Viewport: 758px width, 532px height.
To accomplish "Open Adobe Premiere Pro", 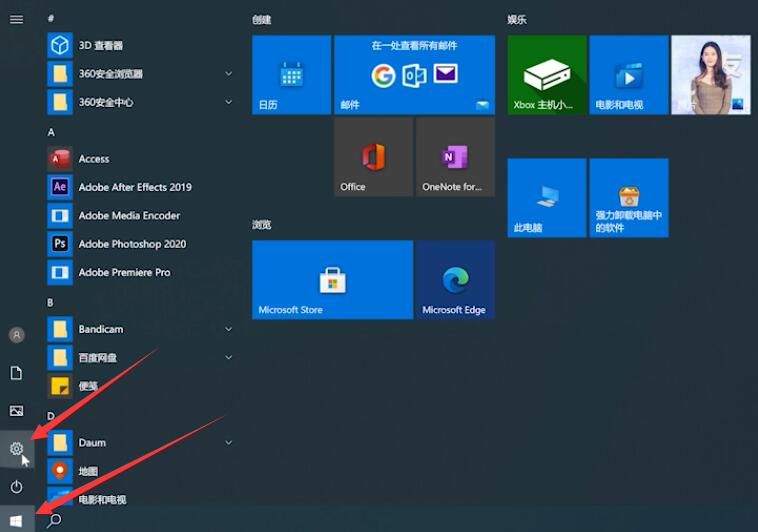I will pos(140,272).
